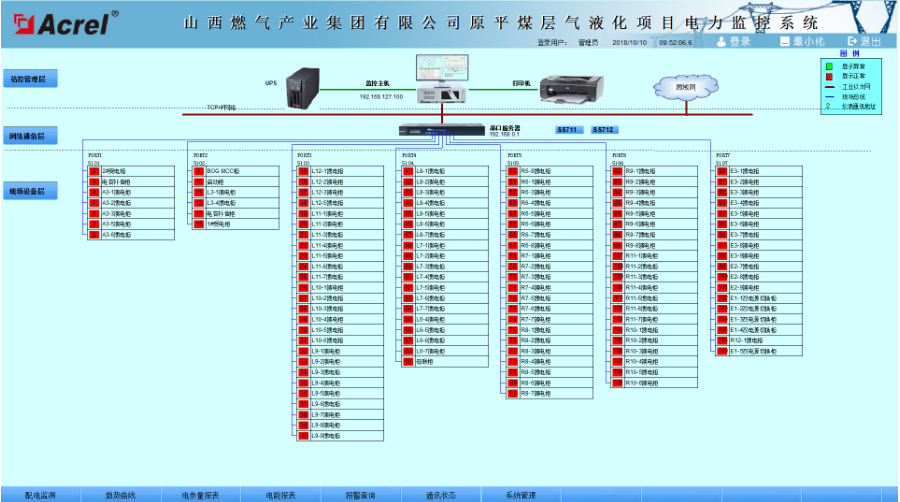This screenshot has height=502, width=900.
Task: Click red indicator beside L12-2 feeder cabinet
Action: pyautogui.click(x=304, y=182)
